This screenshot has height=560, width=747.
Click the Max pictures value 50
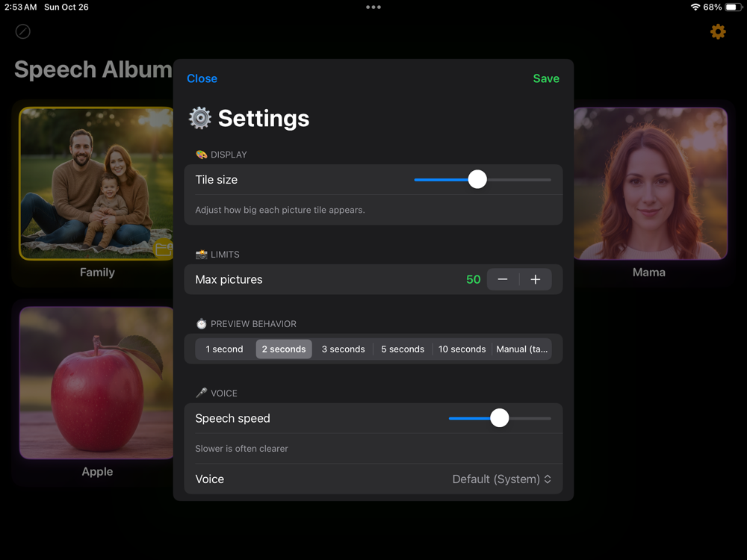point(473,279)
